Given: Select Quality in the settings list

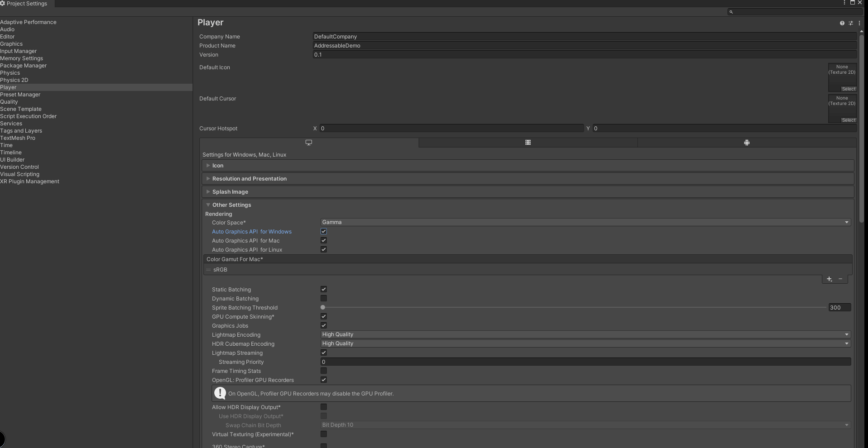Looking at the screenshot, I should (x=9, y=102).
